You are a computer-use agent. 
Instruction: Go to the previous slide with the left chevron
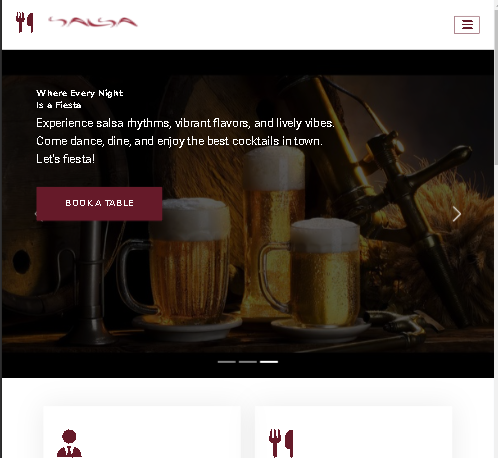point(36,214)
